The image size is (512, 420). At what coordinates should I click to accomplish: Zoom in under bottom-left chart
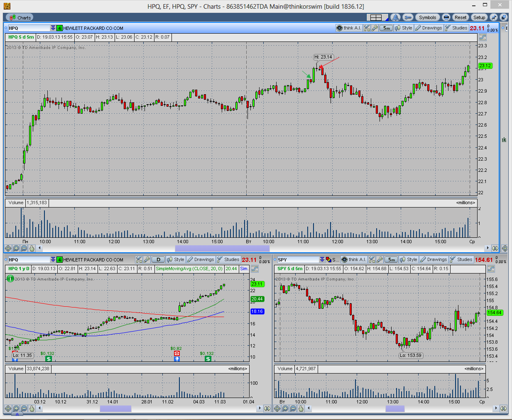coord(16,408)
